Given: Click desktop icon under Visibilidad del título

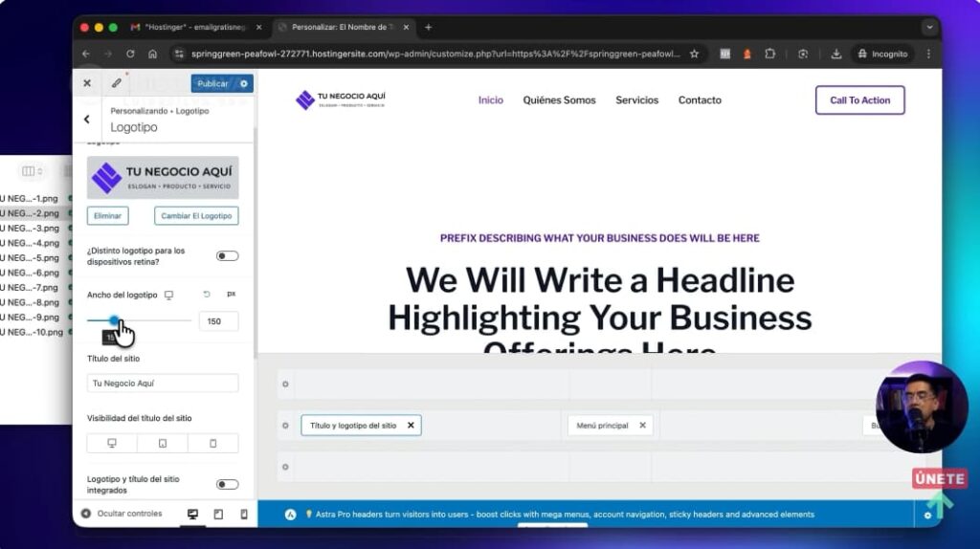Looking at the screenshot, I should [112, 443].
